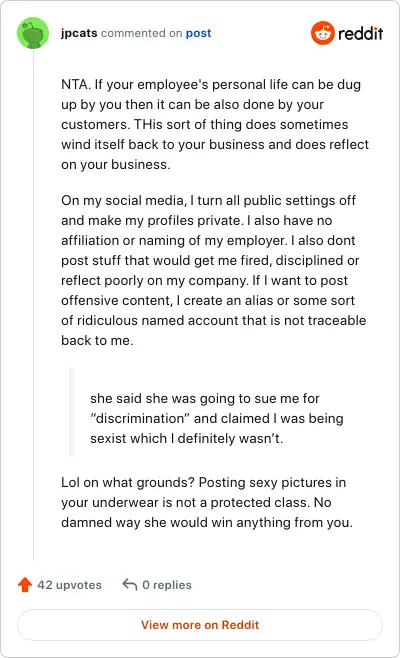Click the quoted text "she said she was"

click(217, 418)
